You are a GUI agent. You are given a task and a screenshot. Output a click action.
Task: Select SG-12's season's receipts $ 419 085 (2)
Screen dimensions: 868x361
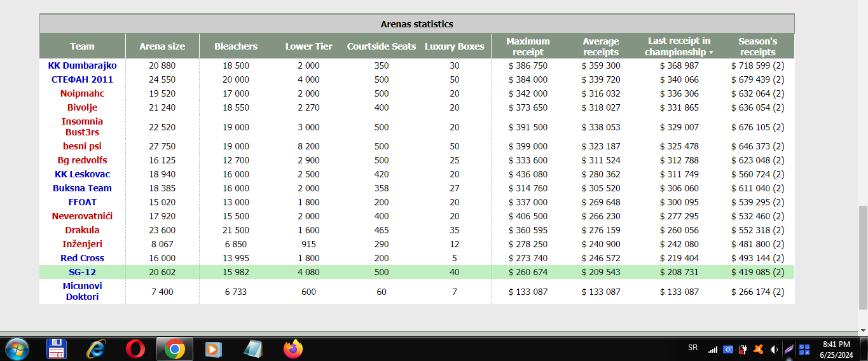point(757,272)
